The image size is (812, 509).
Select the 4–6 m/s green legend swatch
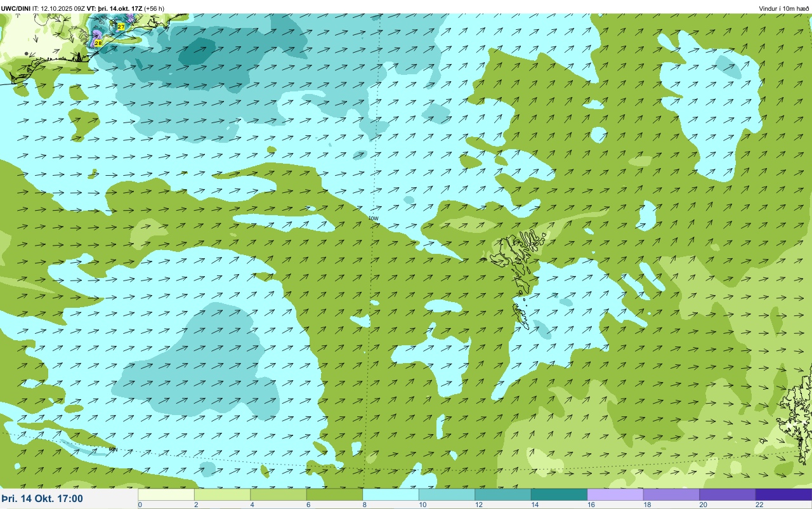click(278, 494)
